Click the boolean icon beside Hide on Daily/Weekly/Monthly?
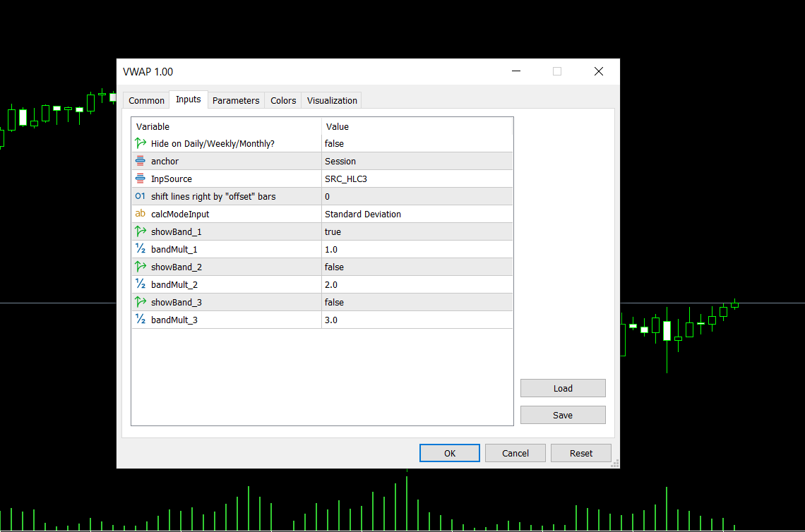The width and height of the screenshot is (805, 532). point(141,143)
